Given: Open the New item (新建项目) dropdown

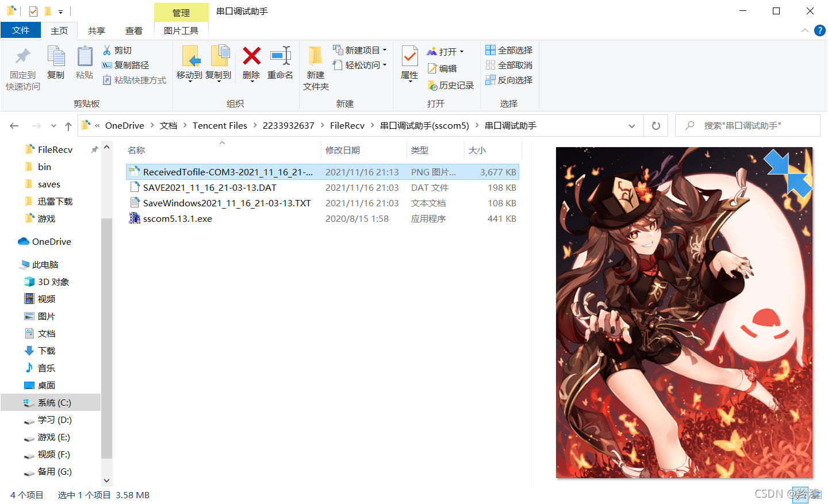Looking at the screenshot, I should (x=360, y=51).
